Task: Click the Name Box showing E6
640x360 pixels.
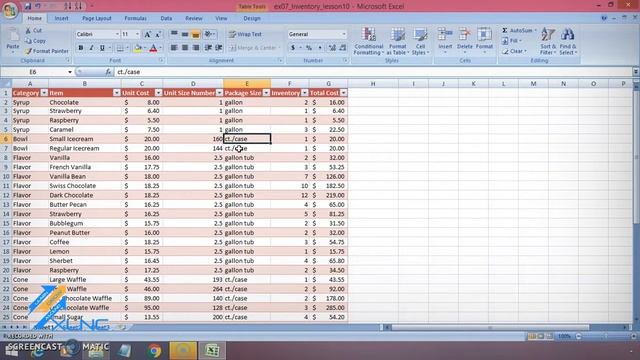Action: pyautogui.click(x=33, y=72)
